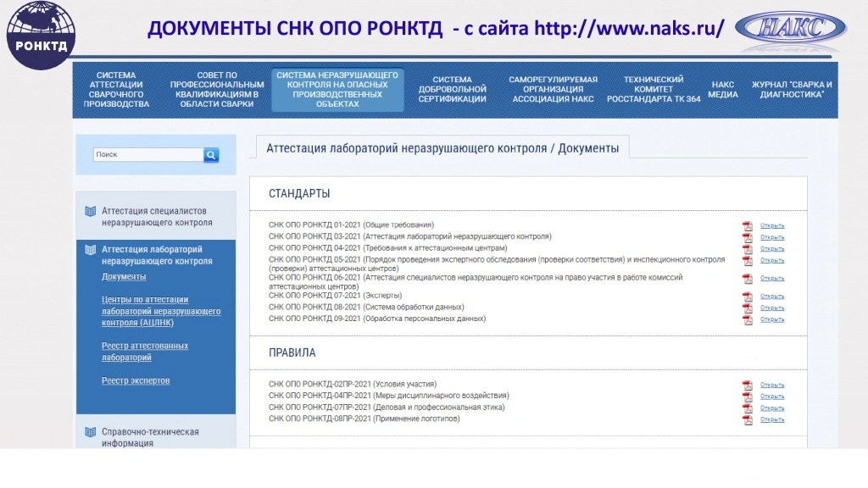Open Реестр аттестованных лабораторий link
The image size is (868, 488).
144,352
